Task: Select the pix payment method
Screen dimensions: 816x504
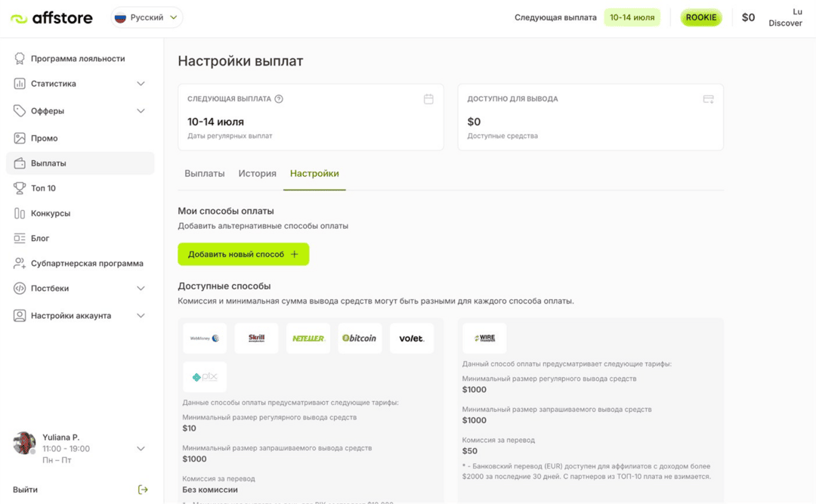Action: (x=205, y=377)
